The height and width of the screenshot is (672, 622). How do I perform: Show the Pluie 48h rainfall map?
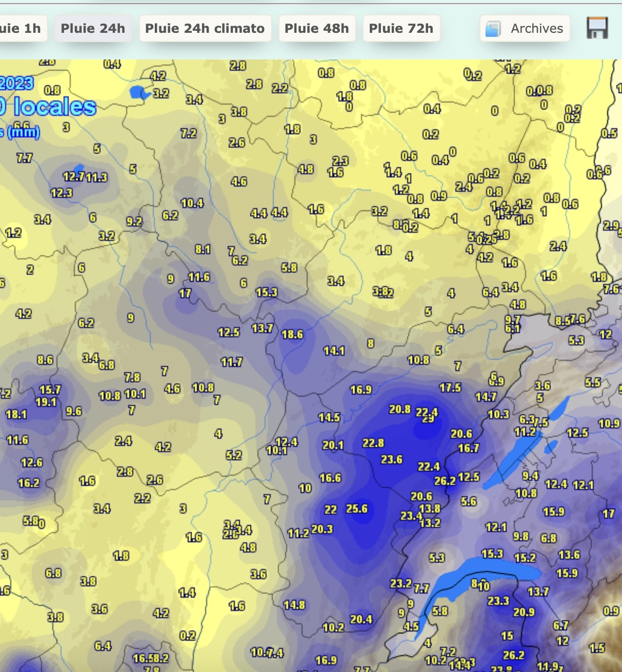point(317,28)
